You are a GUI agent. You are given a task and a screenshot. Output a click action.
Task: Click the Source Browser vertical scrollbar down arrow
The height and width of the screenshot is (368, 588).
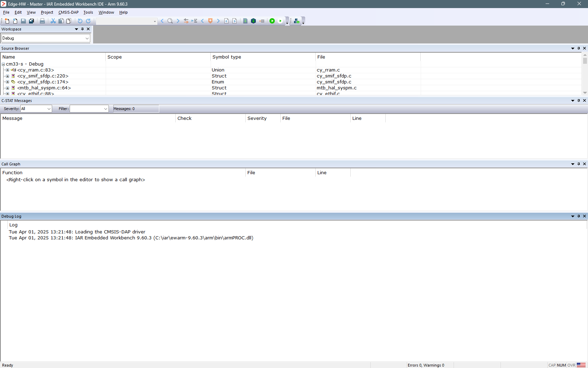(x=584, y=93)
